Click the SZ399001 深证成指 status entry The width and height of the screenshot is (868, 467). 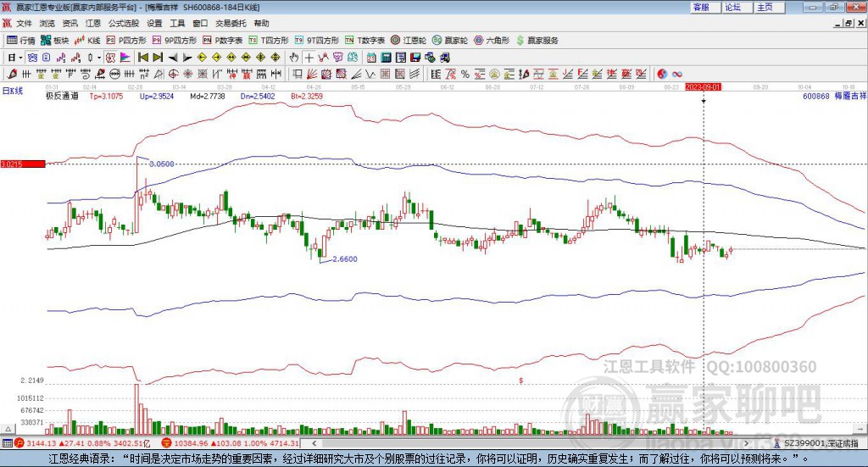pyautogui.click(x=820, y=443)
